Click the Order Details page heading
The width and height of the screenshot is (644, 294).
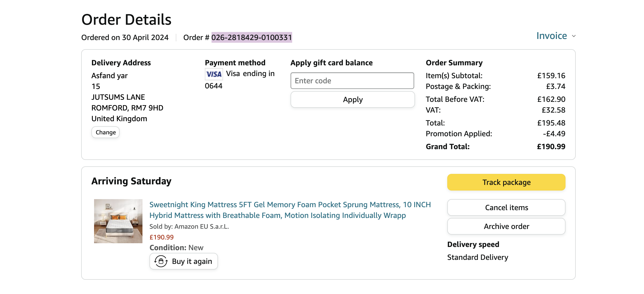tap(126, 20)
